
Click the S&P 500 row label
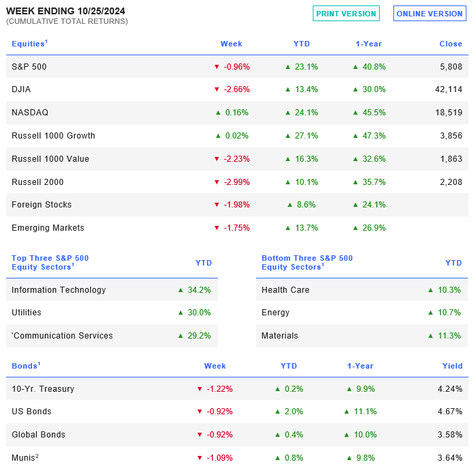coord(29,67)
